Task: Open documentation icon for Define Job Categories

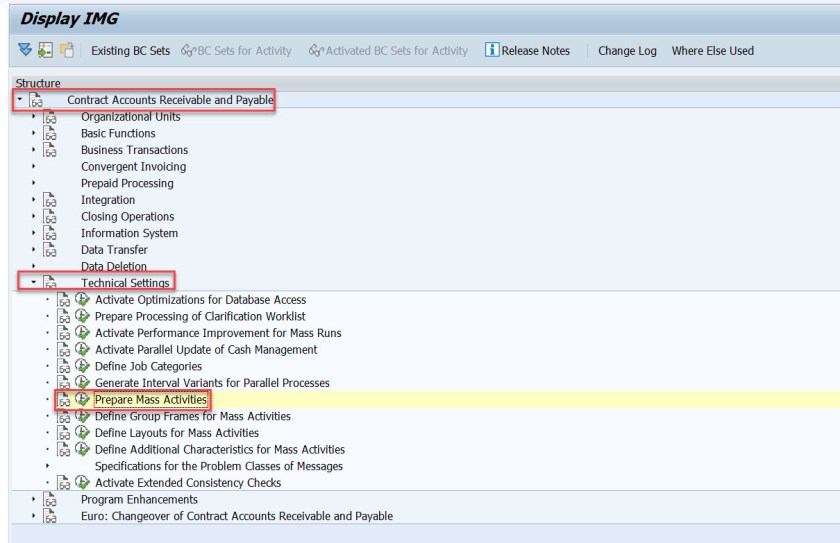Action: click(64, 367)
